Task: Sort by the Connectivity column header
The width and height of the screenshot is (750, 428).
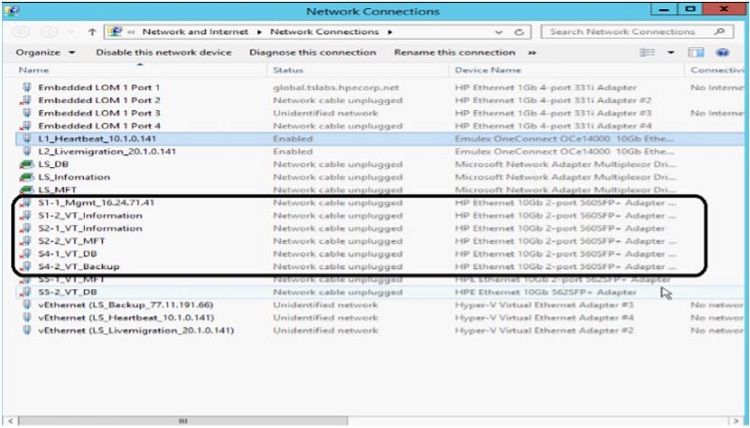Action: (x=717, y=70)
